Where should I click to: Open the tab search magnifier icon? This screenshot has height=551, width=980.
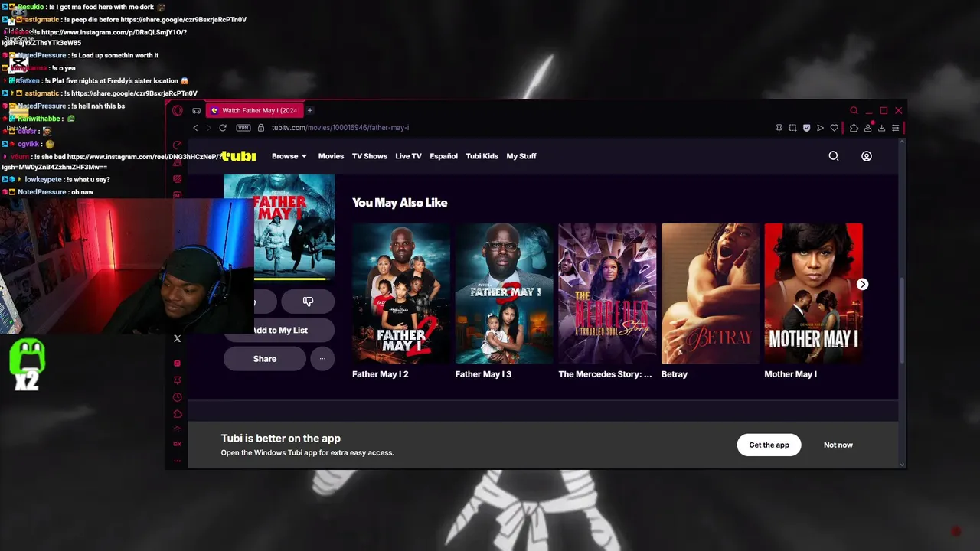click(x=854, y=110)
